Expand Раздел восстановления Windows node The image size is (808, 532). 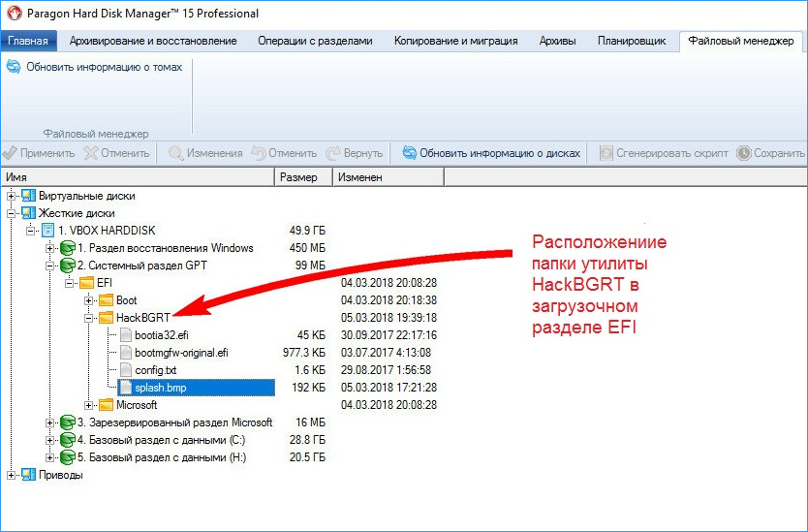[50, 248]
